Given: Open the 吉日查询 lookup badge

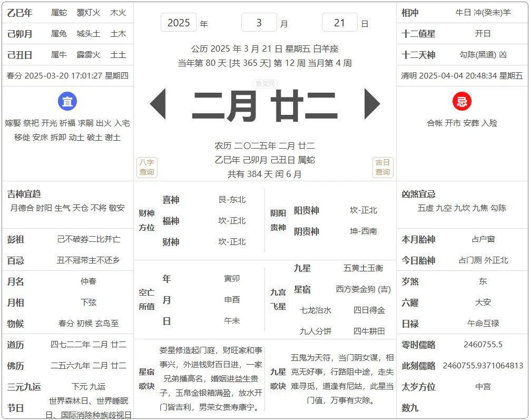Looking at the screenshot, I should (382, 168).
